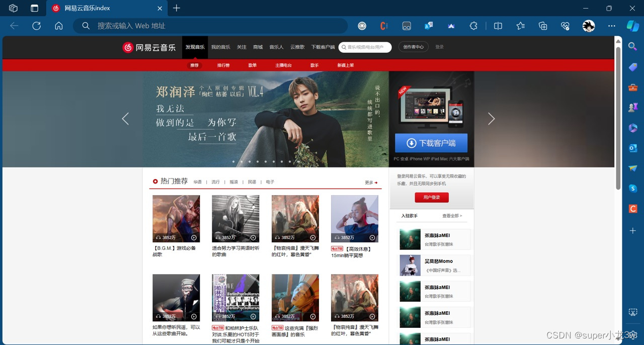Screen dimensions: 644x345
Task: Click the music search input field
Action: [x=365, y=47]
